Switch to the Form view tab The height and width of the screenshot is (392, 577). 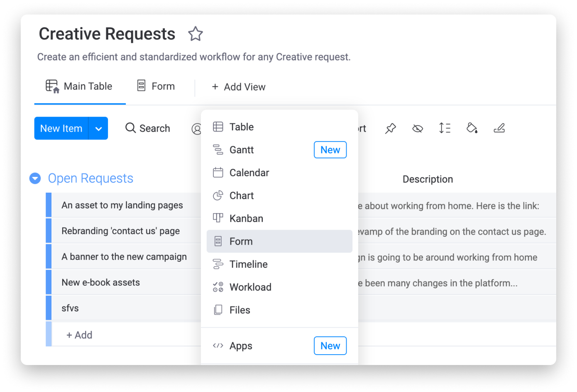point(156,86)
